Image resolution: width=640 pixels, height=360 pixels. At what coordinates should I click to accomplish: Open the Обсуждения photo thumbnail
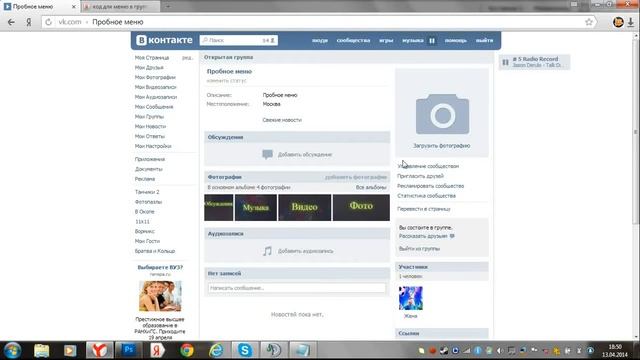pos(219,207)
